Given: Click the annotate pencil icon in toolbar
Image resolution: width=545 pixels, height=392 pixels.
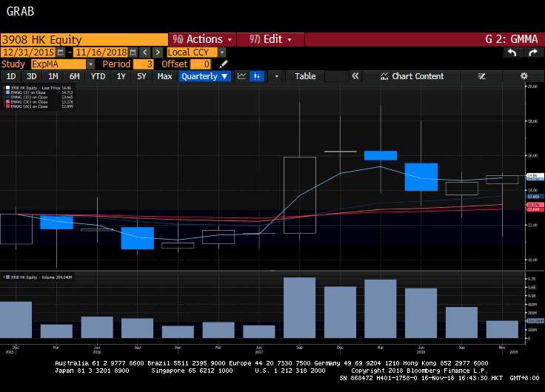Looking at the screenshot, I should (482, 76).
